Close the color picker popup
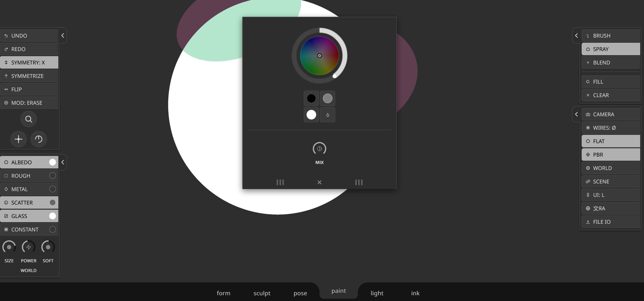 coord(319,182)
